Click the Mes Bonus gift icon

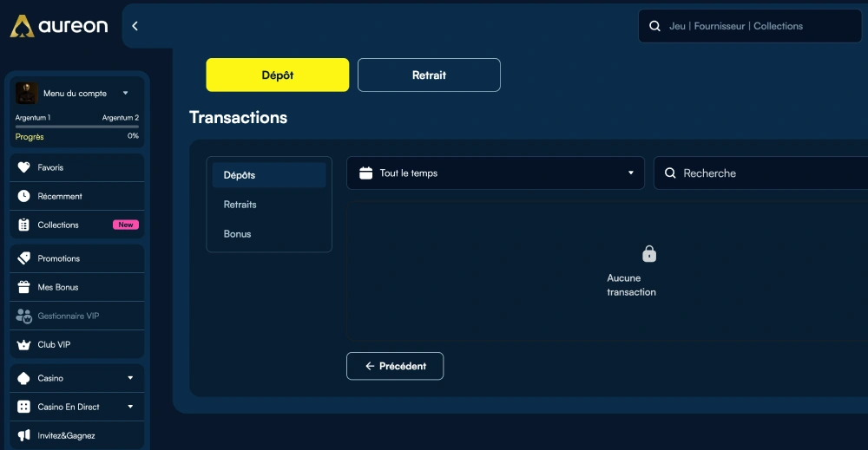click(23, 287)
